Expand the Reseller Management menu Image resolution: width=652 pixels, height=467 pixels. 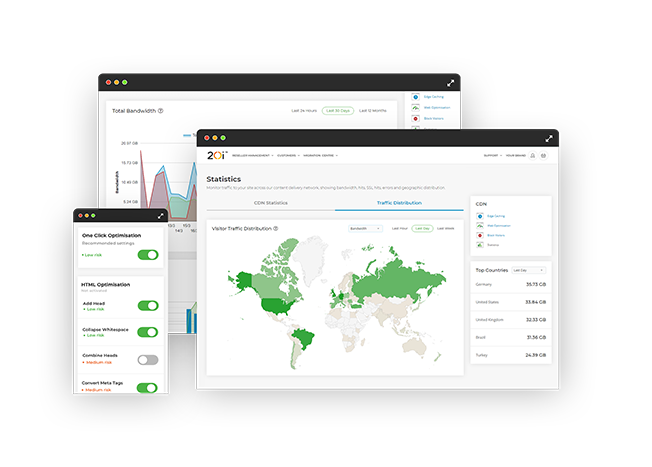[x=252, y=156]
